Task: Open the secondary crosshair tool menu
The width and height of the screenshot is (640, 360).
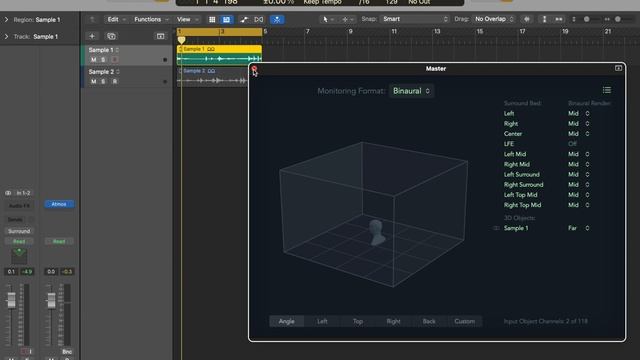Action: point(348,19)
